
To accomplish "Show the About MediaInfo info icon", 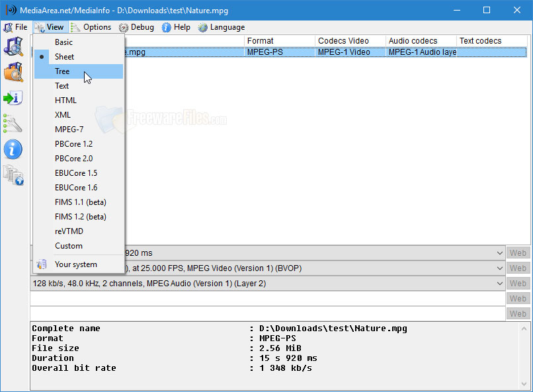I will click(13, 149).
